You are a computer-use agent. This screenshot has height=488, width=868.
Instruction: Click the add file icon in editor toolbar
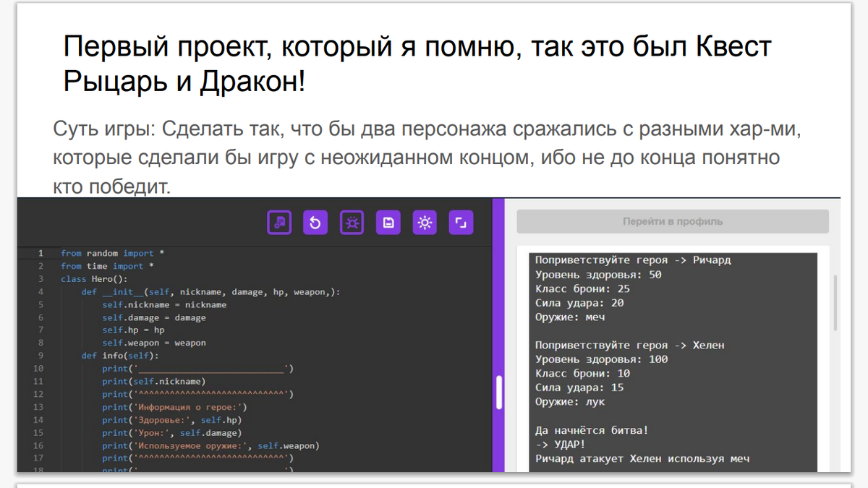pos(279,223)
